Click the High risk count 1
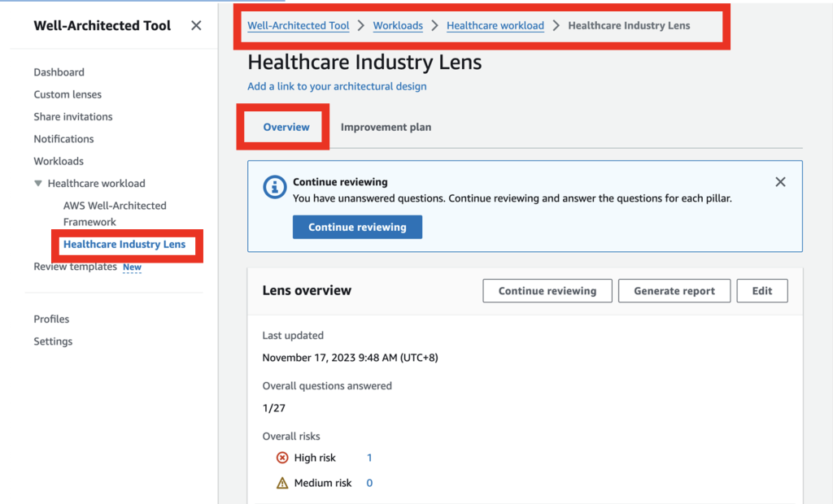This screenshot has height=504, width=833. pyautogui.click(x=369, y=458)
